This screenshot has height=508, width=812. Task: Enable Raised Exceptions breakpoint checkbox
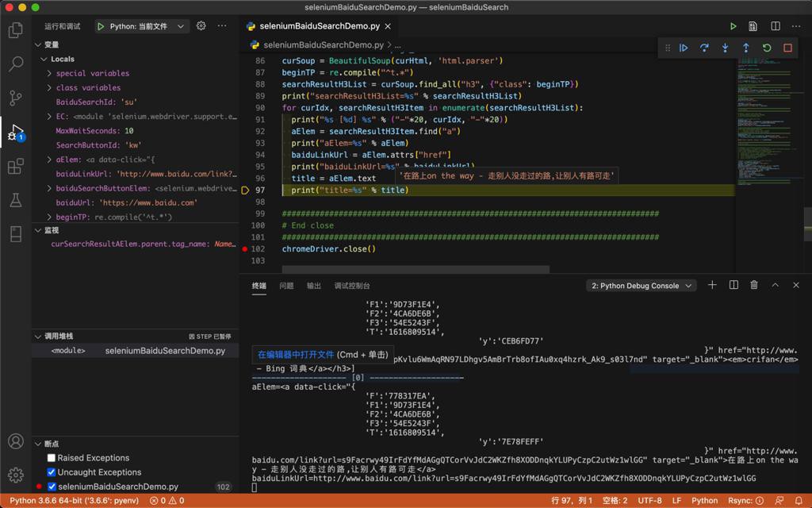point(52,458)
